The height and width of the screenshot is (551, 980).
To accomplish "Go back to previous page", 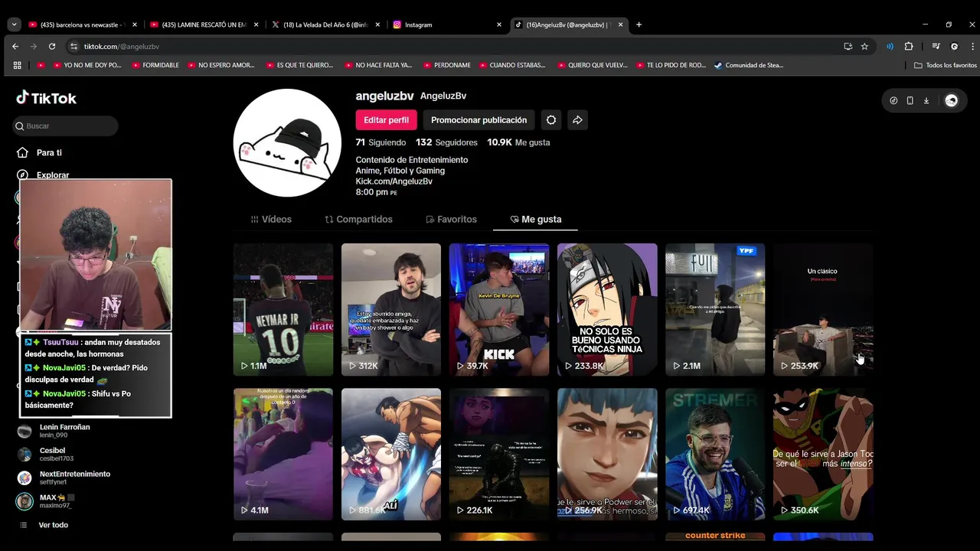I will tap(15, 47).
